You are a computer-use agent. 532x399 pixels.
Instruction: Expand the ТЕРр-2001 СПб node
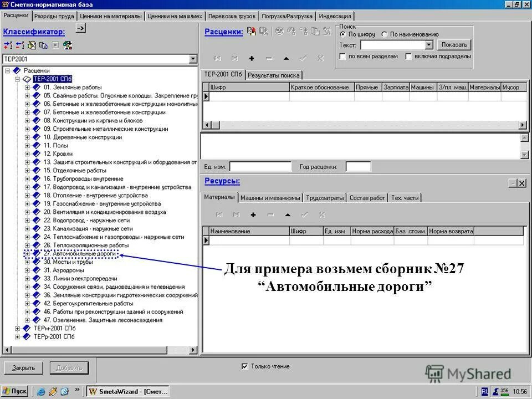pyautogui.click(x=17, y=337)
